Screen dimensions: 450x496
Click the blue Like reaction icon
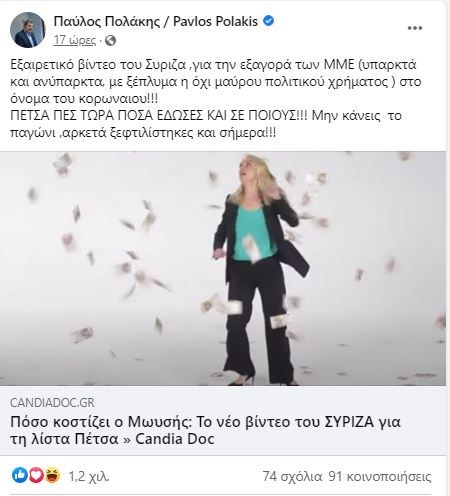tap(20, 475)
